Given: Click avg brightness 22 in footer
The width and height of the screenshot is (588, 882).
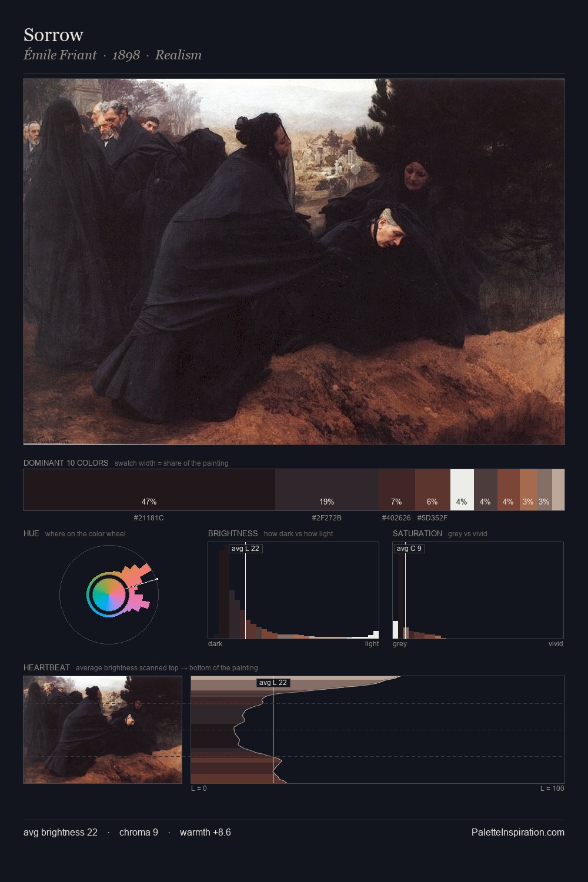Looking at the screenshot, I should [x=61, y=832].
